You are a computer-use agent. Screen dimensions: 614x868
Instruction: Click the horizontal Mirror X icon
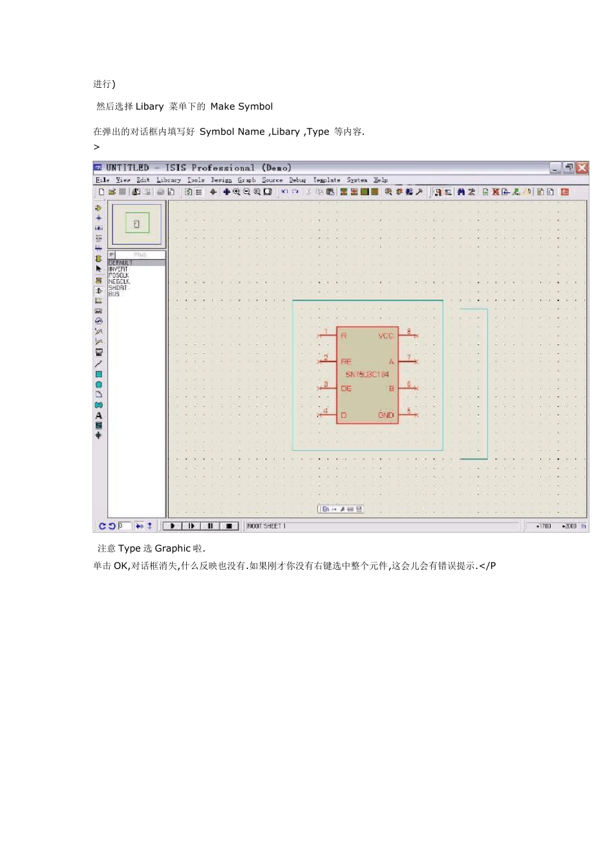(140, 526)
